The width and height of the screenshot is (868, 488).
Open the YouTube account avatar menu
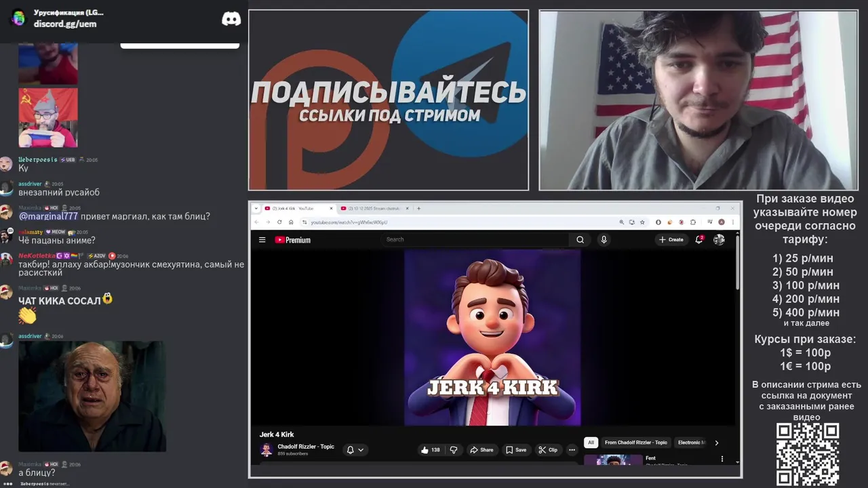pyautogui.click(x=719, y=239)
